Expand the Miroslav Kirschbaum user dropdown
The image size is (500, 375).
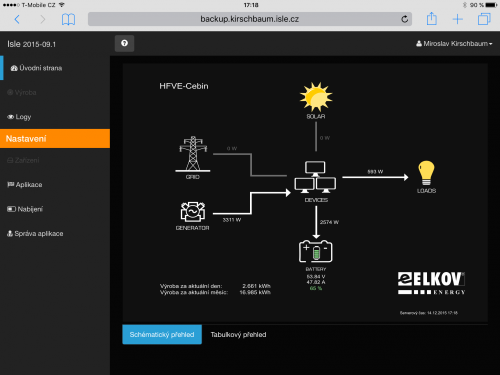tap(454, 44)
